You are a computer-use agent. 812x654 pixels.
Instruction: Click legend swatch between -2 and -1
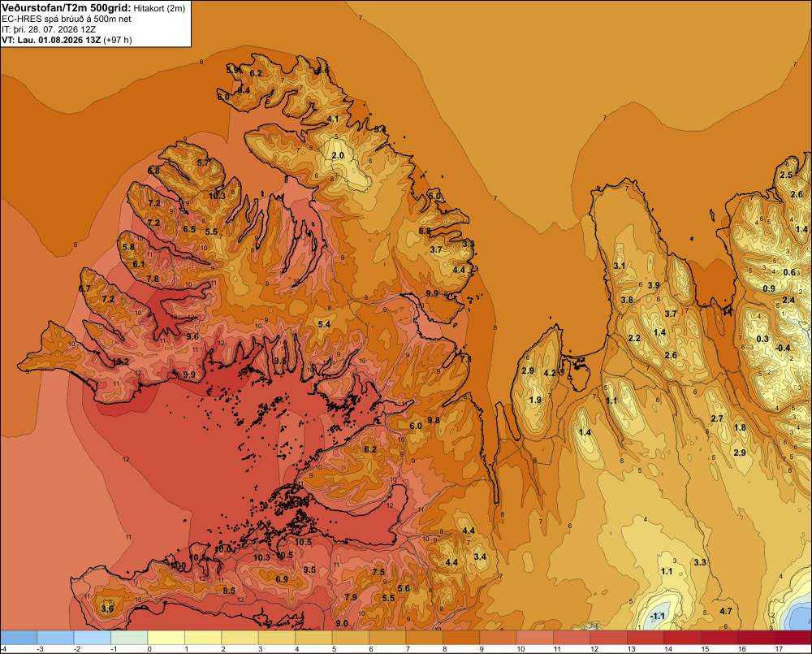tap(93, 638)
